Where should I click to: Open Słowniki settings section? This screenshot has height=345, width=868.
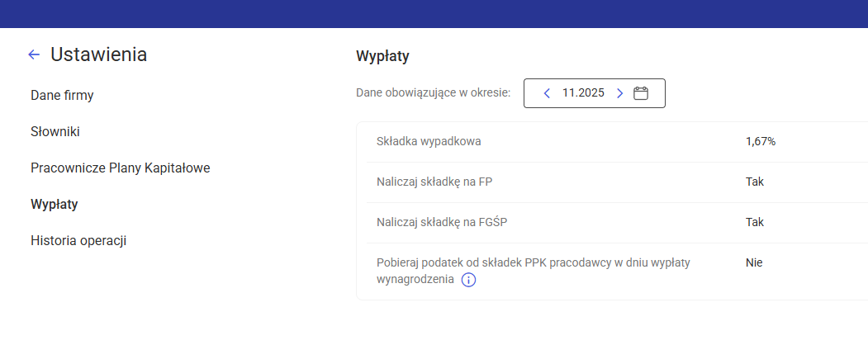55,131
